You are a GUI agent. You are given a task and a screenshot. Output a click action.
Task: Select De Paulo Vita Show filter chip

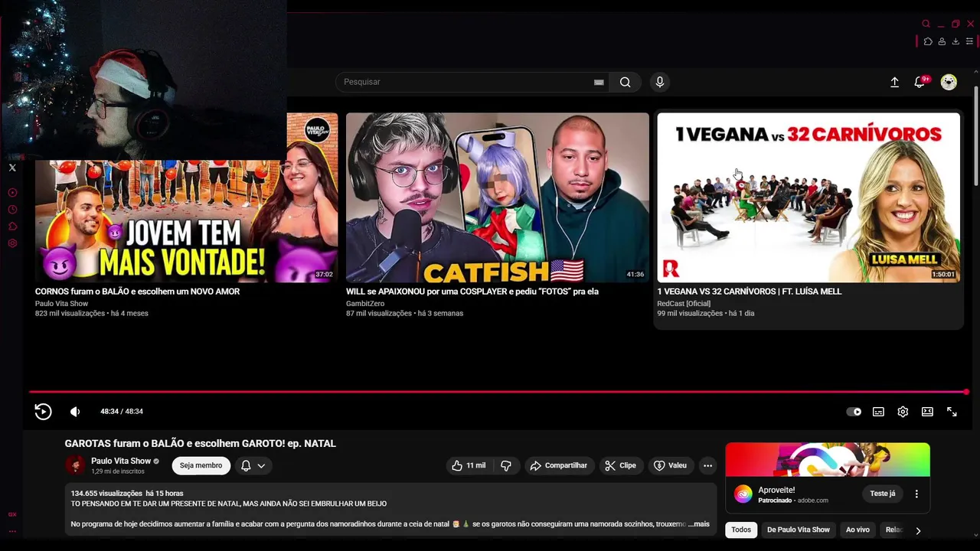tap(799, 530)
